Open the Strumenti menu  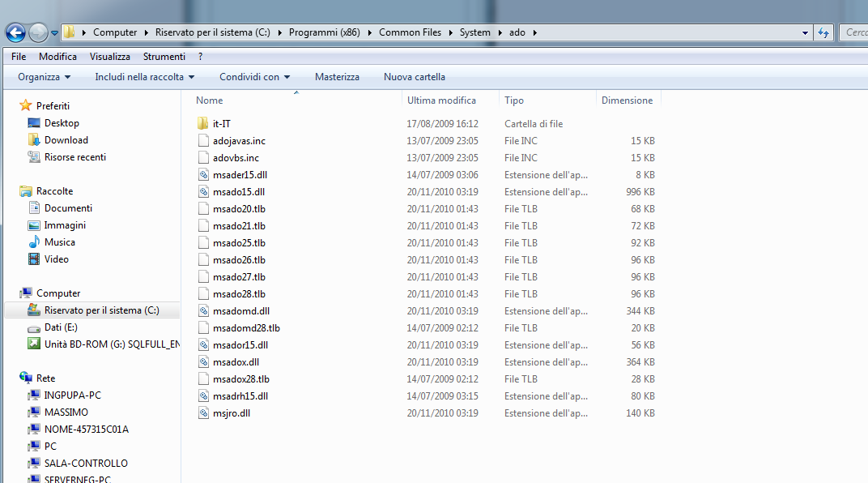(x=164, y=57)
